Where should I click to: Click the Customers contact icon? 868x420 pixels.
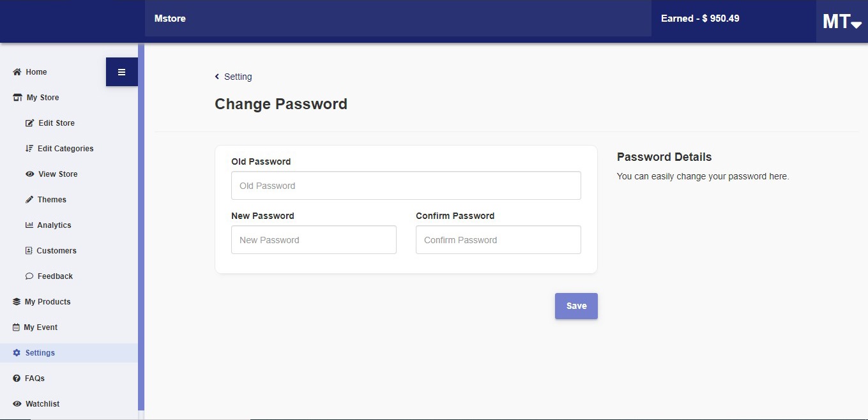29,251
